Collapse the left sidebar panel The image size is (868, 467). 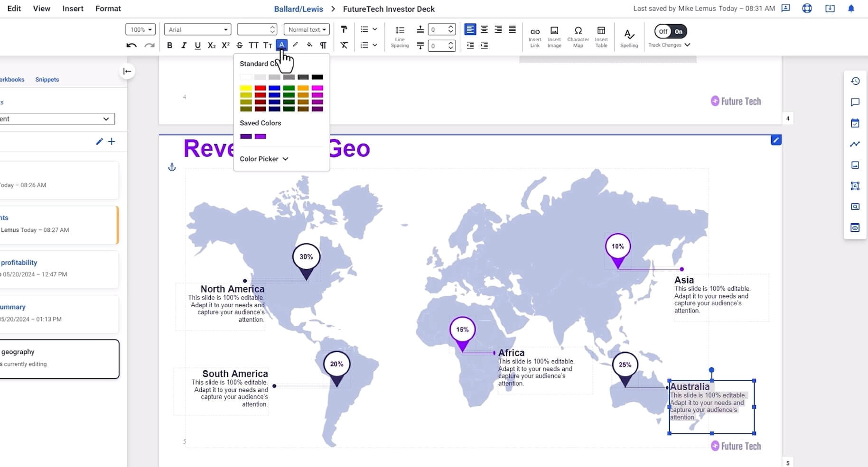(x=127, y=71)
